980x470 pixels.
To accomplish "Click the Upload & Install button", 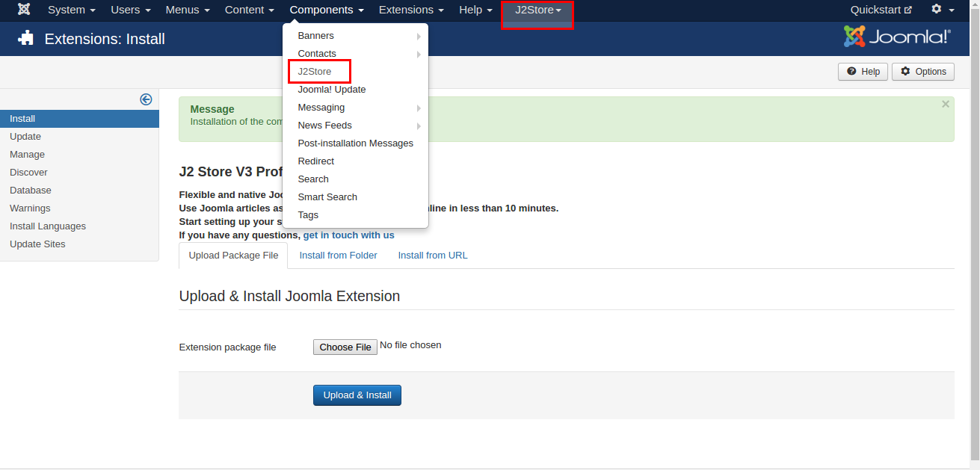I will click(357, 395).
